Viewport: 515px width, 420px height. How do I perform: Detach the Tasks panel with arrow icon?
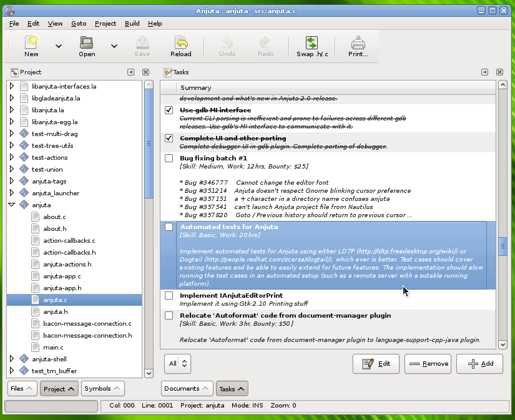[484, 72]
